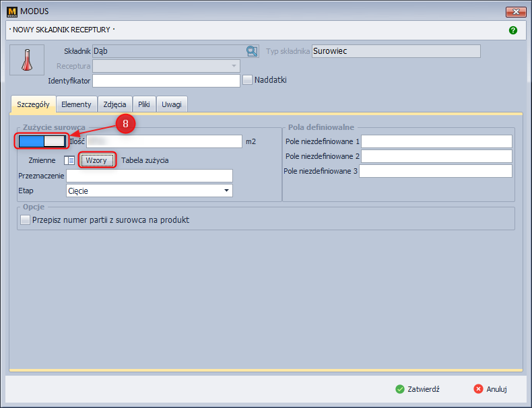Open the Zmienne variables list icon
The image size is (532, 408).
(69, 160)
